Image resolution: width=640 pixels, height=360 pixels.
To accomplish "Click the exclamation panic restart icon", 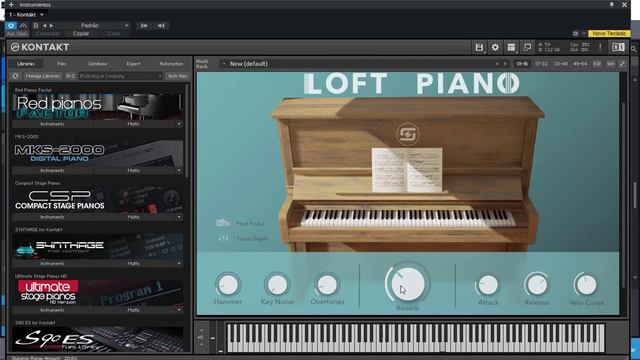I will 600,47.
